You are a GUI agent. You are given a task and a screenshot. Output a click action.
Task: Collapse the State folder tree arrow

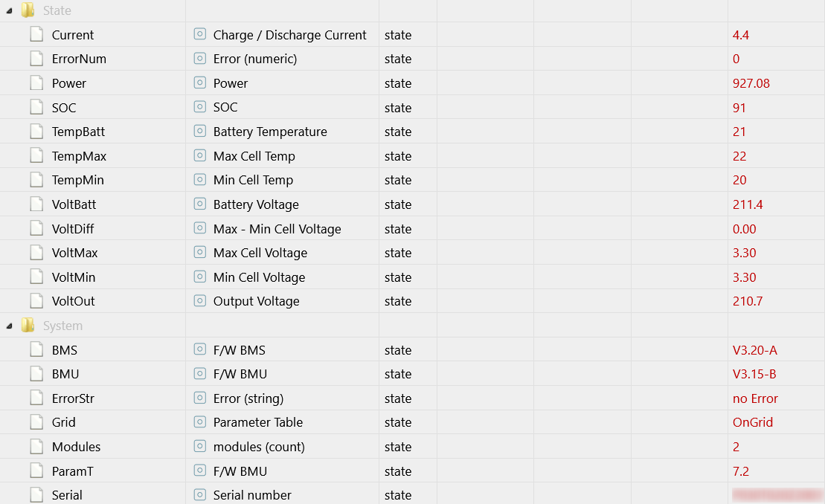point(9,10)
